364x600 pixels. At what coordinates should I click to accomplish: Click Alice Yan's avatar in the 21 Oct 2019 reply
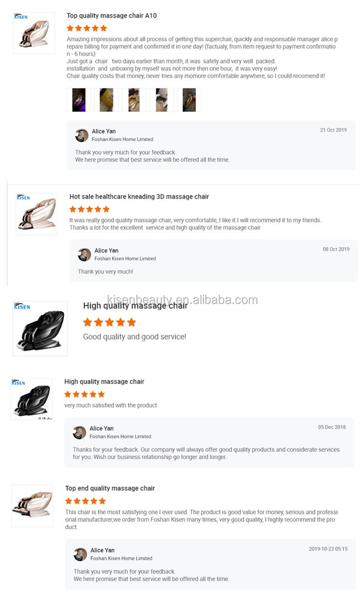pos(82,135)
